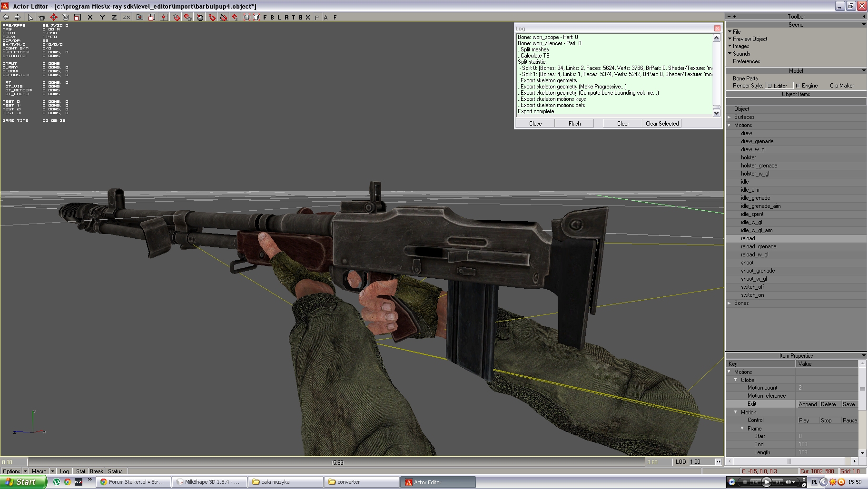This screenshot has width=868, height=489.
Task: Collapse the Toolbar with left arrow
Action: (864, 17)
